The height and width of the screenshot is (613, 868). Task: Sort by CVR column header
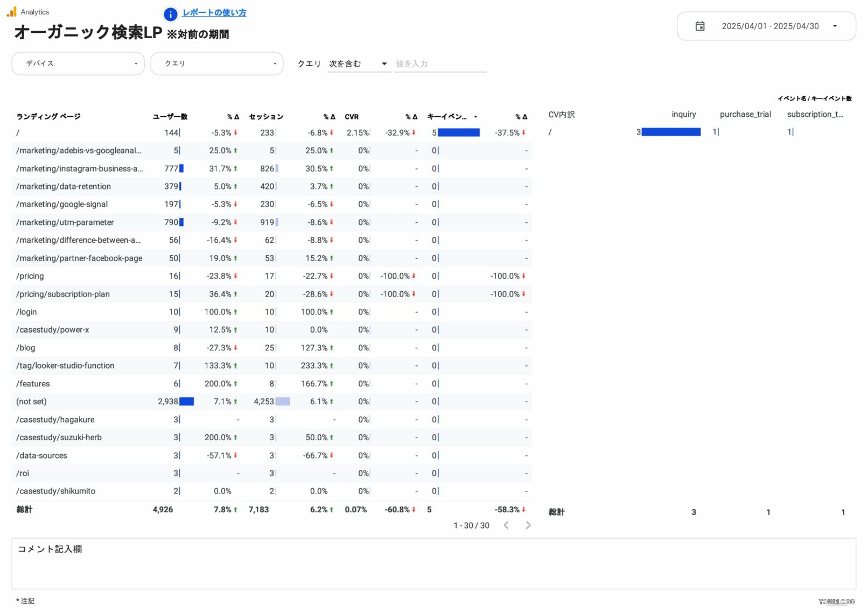coord(352,117)
